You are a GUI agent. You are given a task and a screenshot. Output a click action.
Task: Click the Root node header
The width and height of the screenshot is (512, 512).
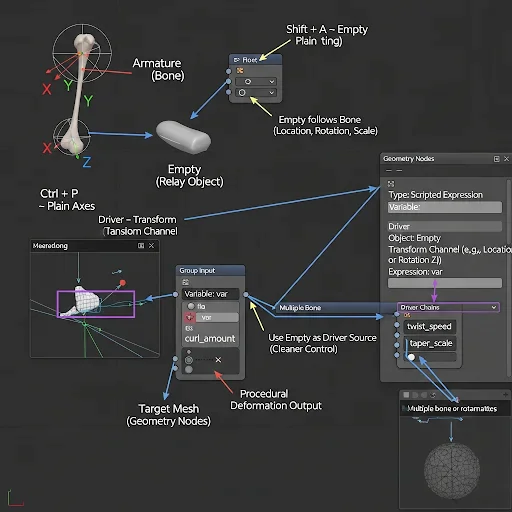255,60
